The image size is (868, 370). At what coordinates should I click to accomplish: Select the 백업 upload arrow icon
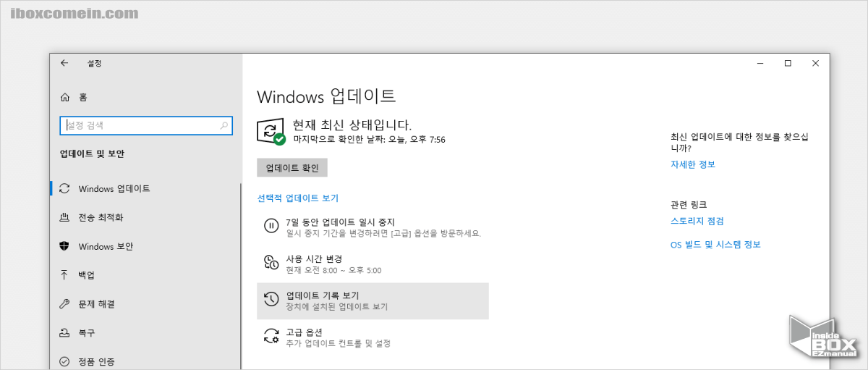[x=65, y=275]
